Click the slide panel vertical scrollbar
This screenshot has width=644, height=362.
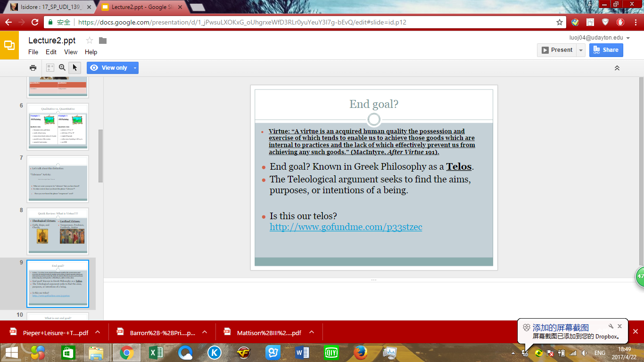100,156
